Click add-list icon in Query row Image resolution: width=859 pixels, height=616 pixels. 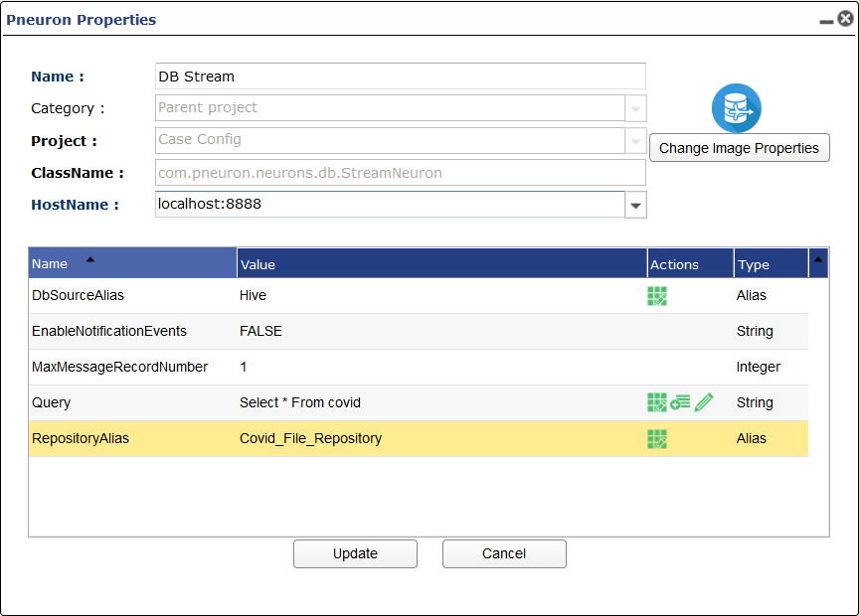680,402
